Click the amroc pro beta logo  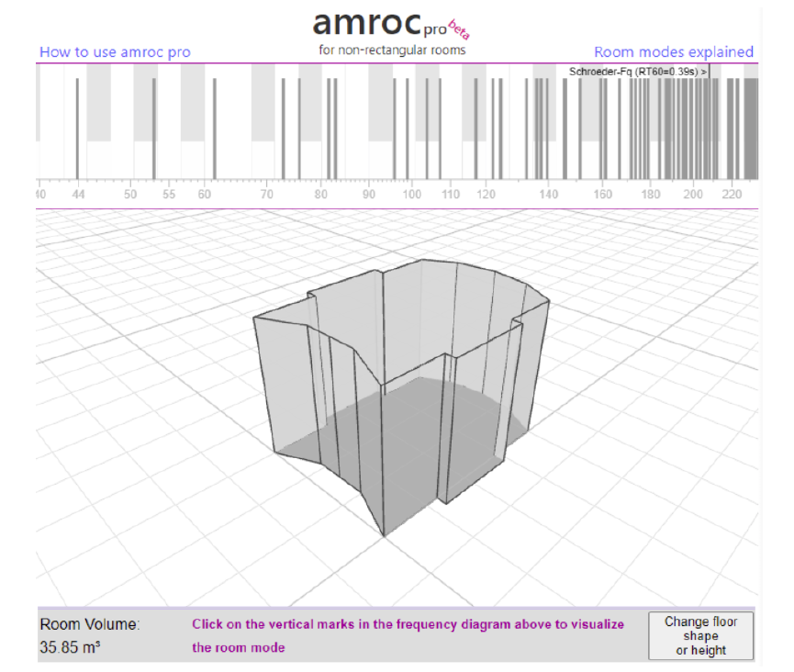pyautogui.click(x=391, y=24)
